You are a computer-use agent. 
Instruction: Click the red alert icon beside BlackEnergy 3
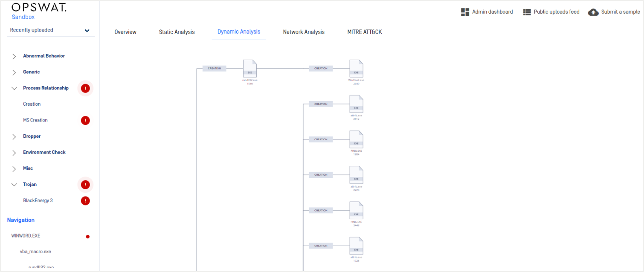(x=85, y=200)
